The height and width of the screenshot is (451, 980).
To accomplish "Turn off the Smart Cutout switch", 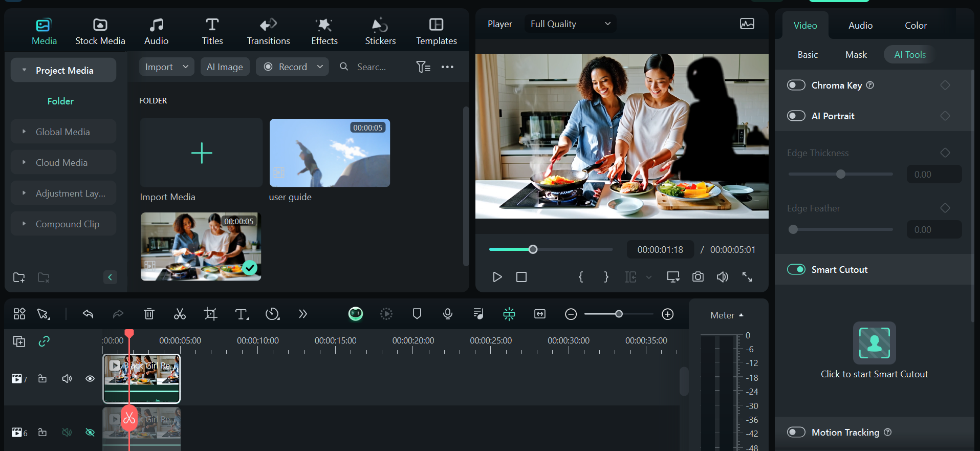I will [796, 269].
